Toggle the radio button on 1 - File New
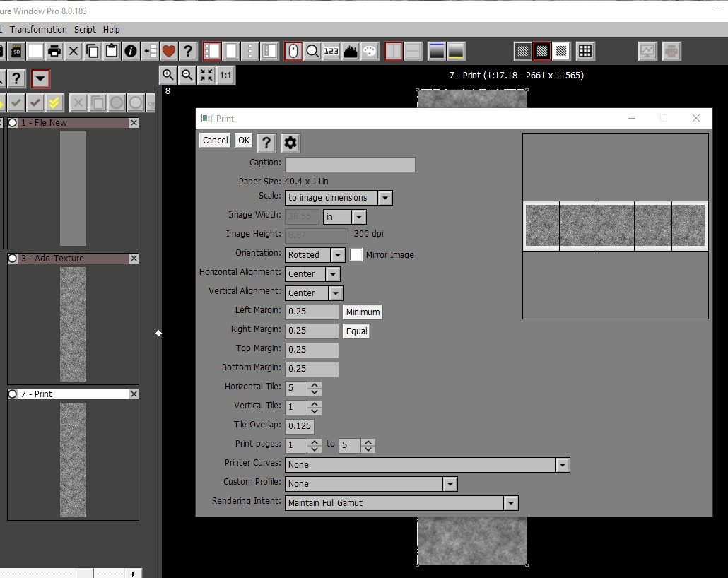Viewport: 728px width, 578px height. (x=13, y=123)
